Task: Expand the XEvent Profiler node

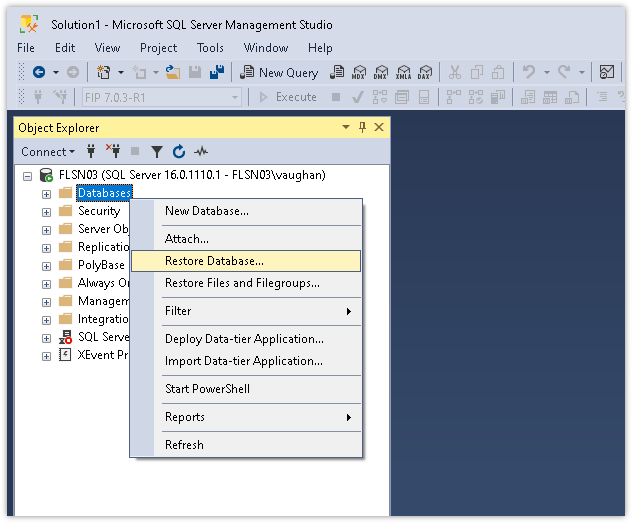Action: click(46, 357)
